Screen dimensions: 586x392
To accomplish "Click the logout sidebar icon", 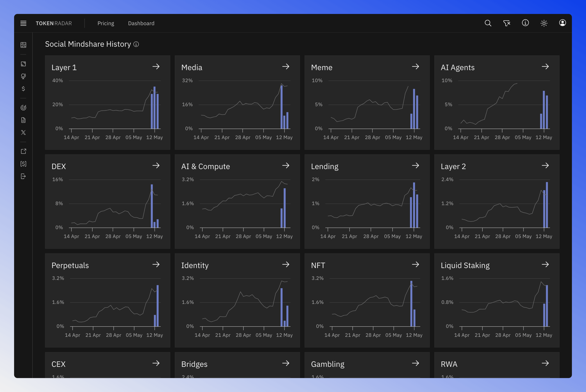I will (x=23, y=176).
